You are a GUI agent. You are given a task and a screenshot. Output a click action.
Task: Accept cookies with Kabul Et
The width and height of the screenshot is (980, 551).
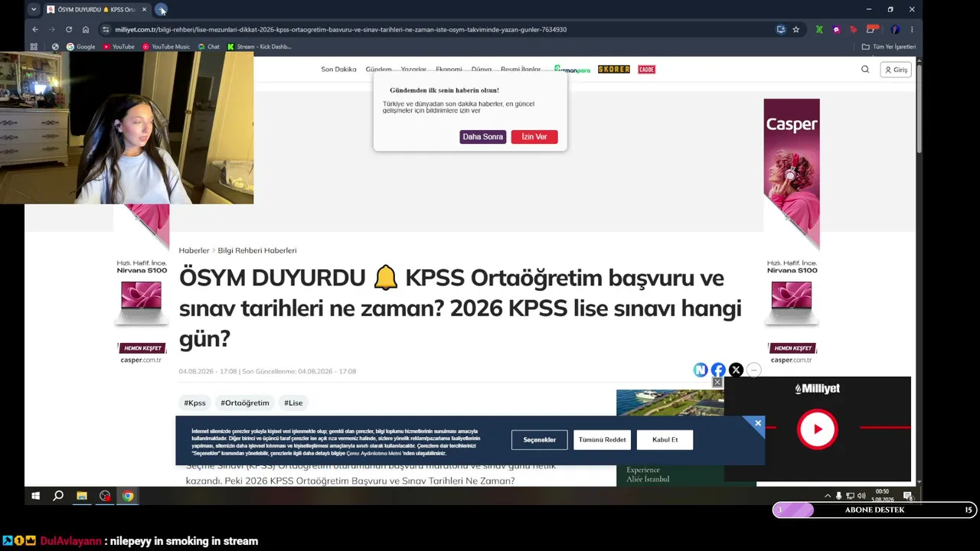[x=665, y=440]
